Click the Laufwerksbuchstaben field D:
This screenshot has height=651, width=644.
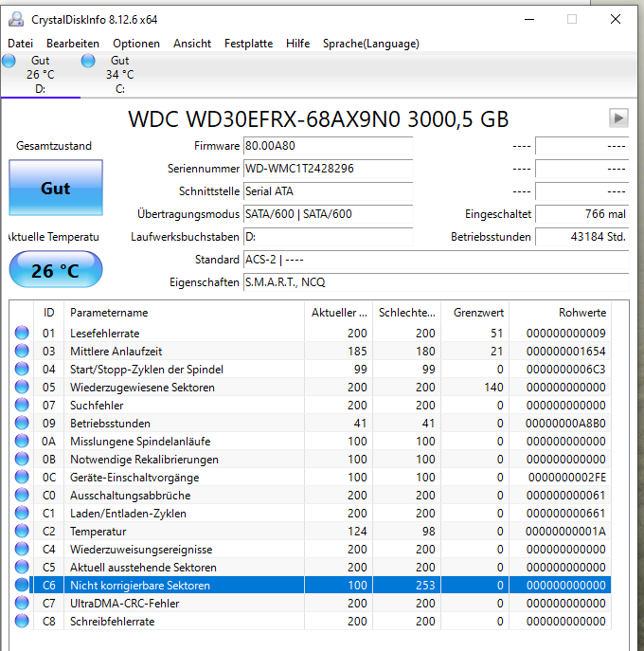coord(328,237)
